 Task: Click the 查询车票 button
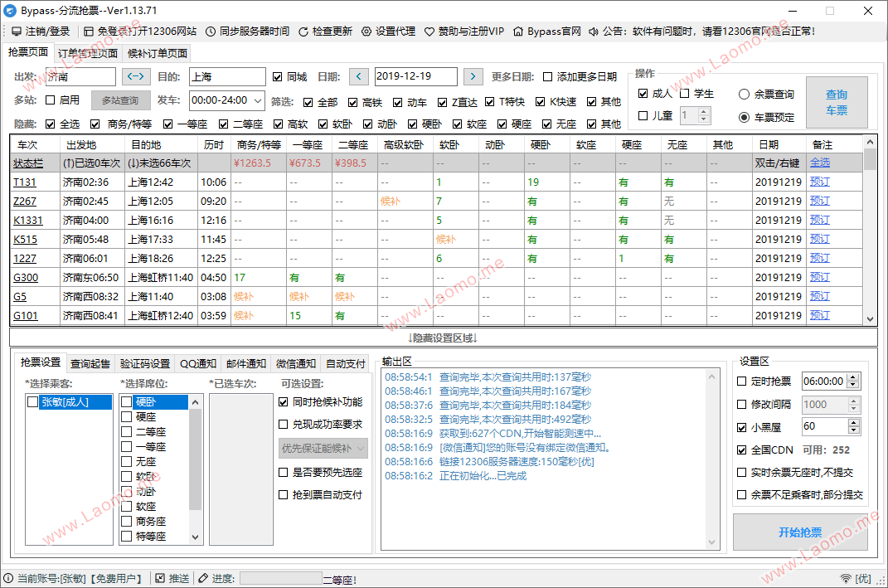pos(837,103)
